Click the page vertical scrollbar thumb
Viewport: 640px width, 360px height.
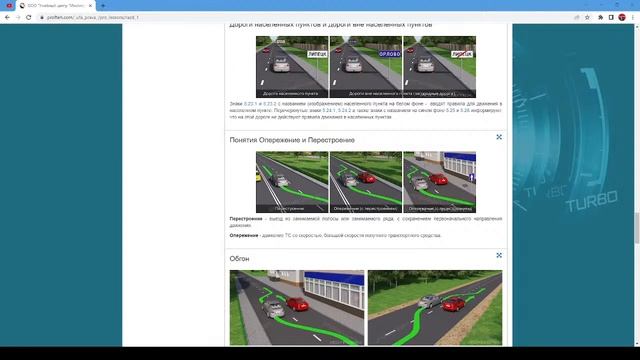click(637, 228)
